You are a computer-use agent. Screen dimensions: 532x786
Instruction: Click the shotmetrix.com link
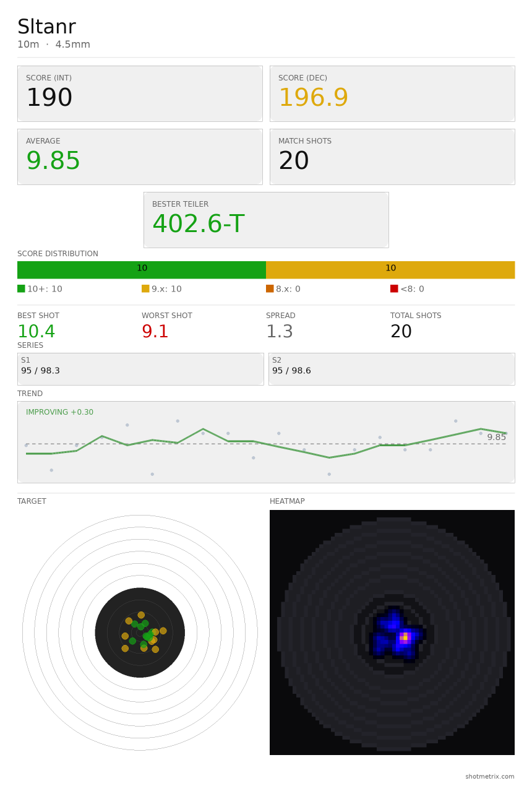[490, 777]
